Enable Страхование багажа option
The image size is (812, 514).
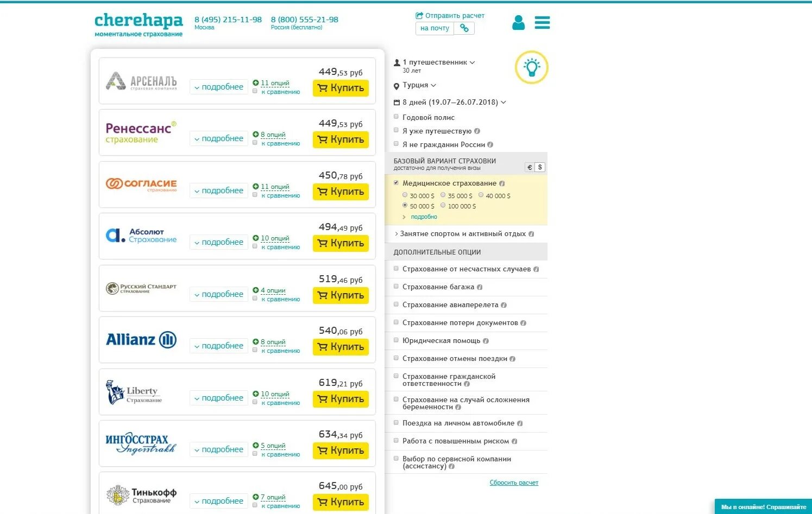pyautogui.click(x=396, y=287)
